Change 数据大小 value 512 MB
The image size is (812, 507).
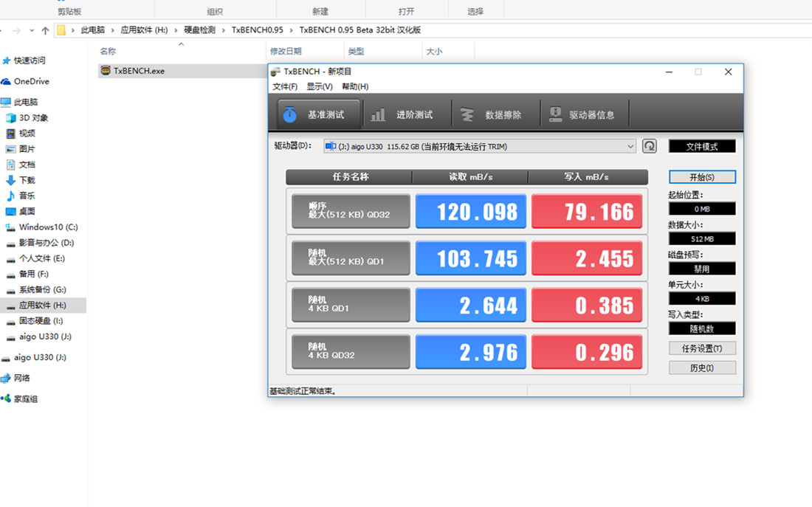pos(702,239)
